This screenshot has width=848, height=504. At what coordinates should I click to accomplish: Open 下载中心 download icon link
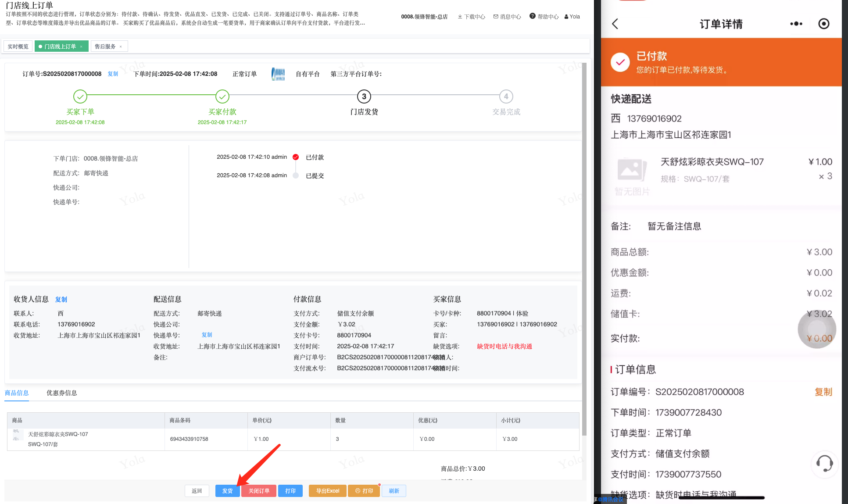coord(471,17)
